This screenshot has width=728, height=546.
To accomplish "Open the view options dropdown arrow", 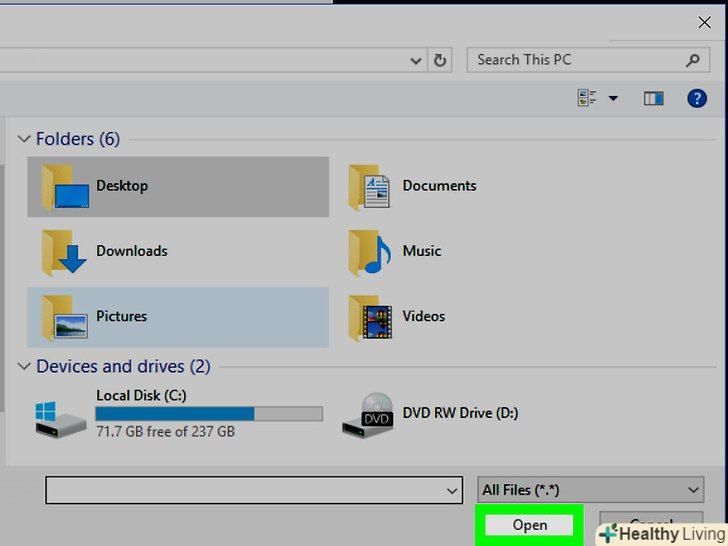I will [x=613, y=98].
